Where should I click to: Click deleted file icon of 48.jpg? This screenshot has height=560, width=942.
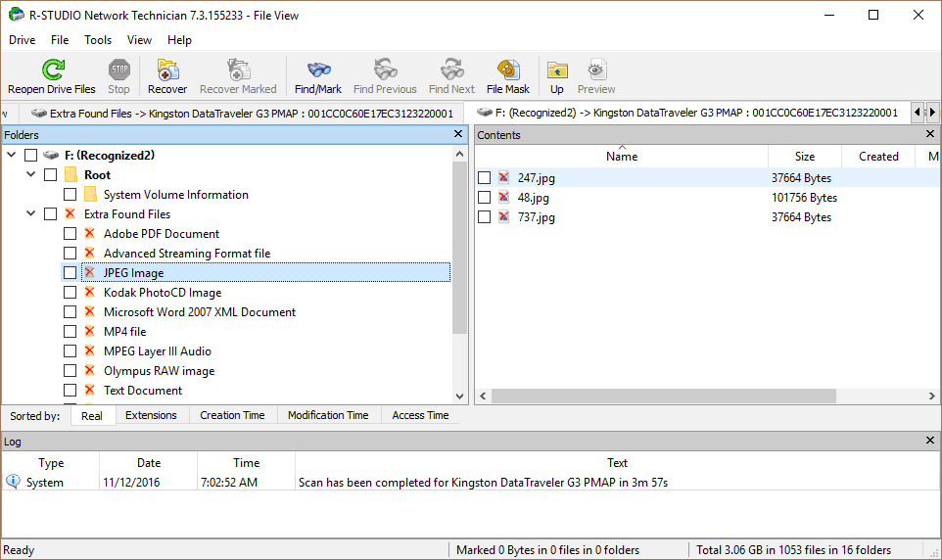point(504,198)
